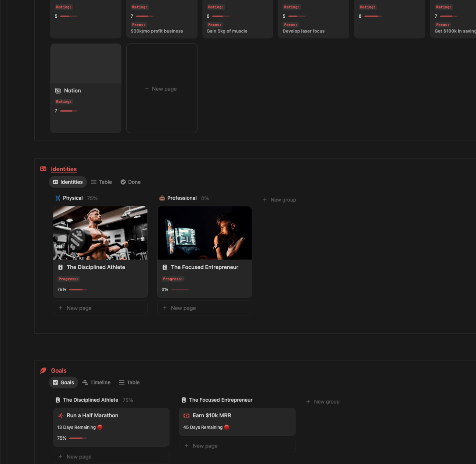Image resolution: width=476 pixels, height=464 pixels.
Task: Click the Professional group briefcase icon
Action: 162,198
